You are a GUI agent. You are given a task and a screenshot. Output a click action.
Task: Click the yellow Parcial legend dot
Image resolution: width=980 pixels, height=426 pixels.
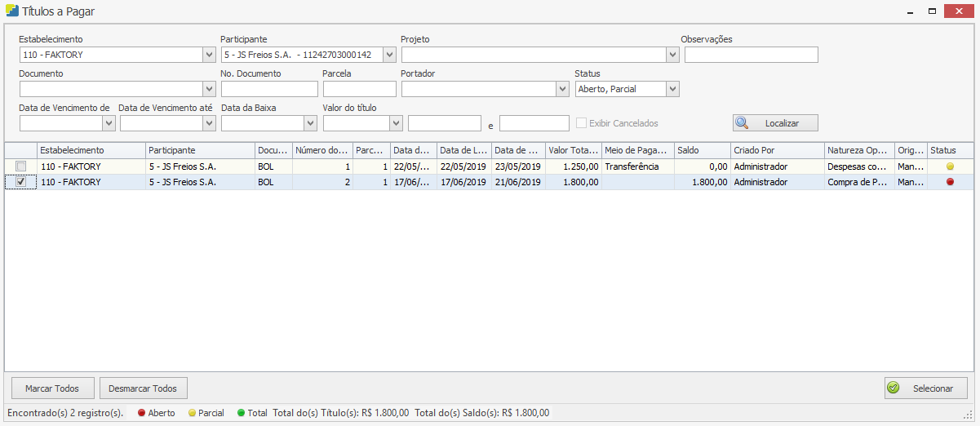click(192, 413)
